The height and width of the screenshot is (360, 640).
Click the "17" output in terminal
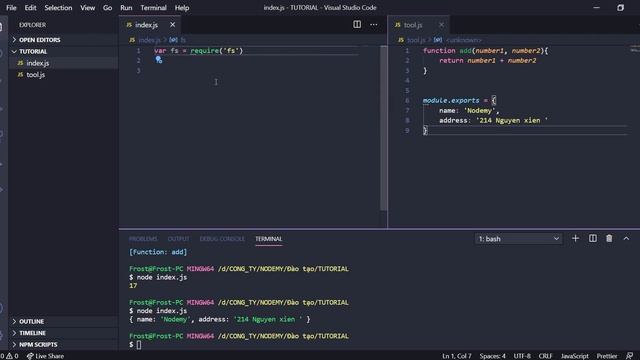point(133,286)
